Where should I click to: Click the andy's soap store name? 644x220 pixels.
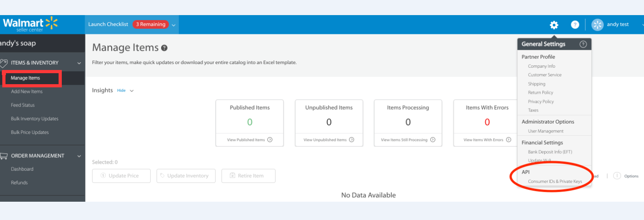(18, 43)
